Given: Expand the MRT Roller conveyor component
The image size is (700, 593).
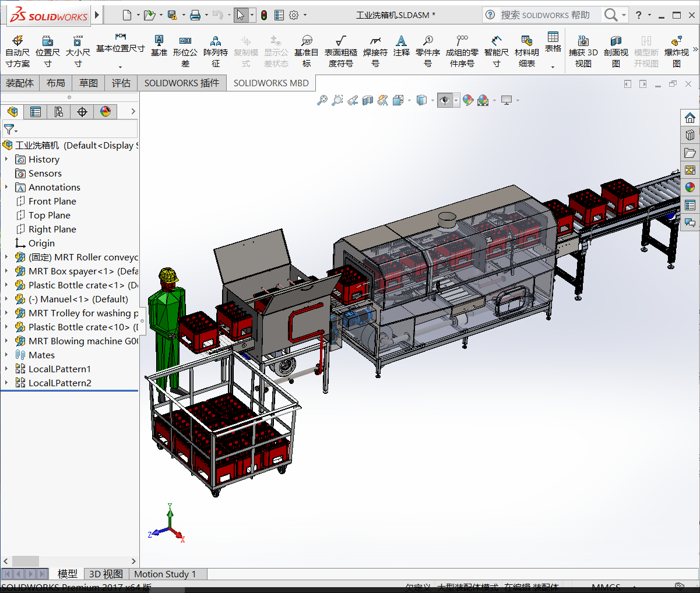Looking at the screenshot, I should [6, 257].
